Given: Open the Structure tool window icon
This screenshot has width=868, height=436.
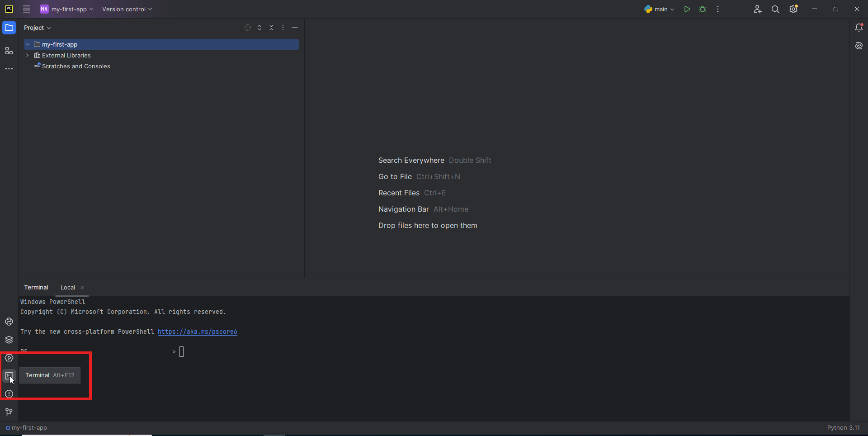Looking at the screenshot, I should coord(9,51).
